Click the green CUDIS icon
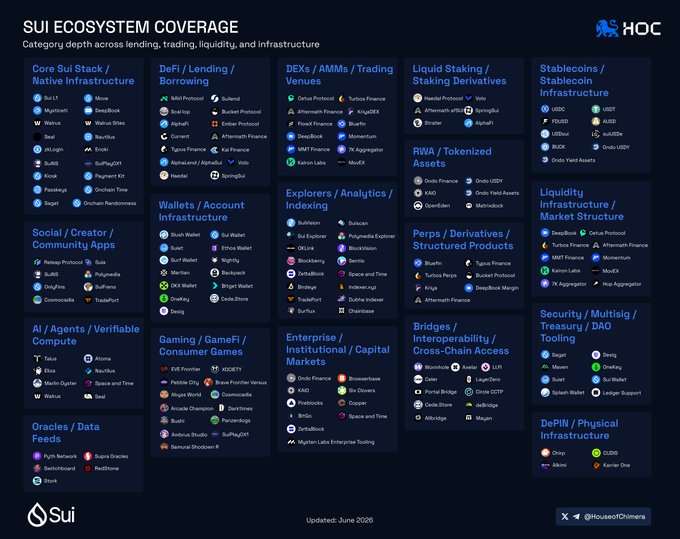The image size is (680, 539). tap(596, 453)
